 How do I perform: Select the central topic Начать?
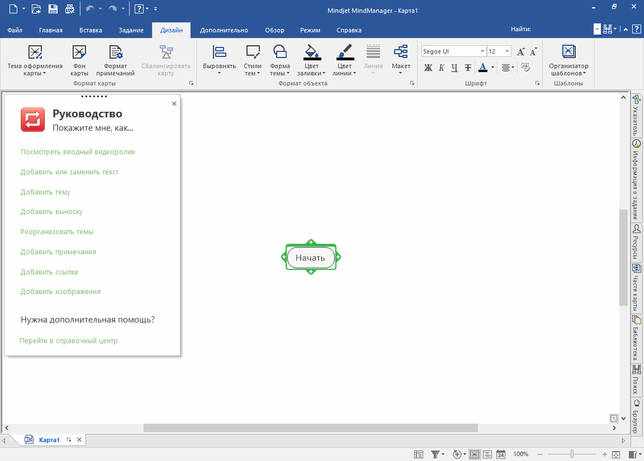pyautogui.click(x=310, y=258)
